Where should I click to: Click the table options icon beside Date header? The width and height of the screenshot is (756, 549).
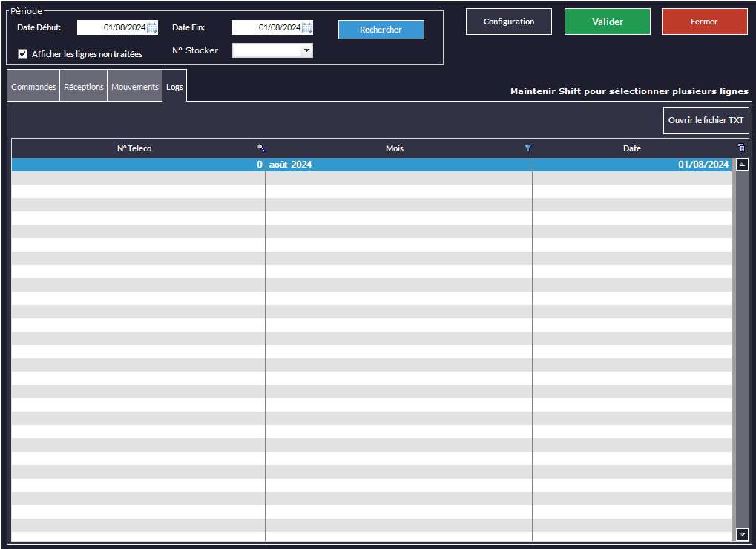(x=742, y=148)
